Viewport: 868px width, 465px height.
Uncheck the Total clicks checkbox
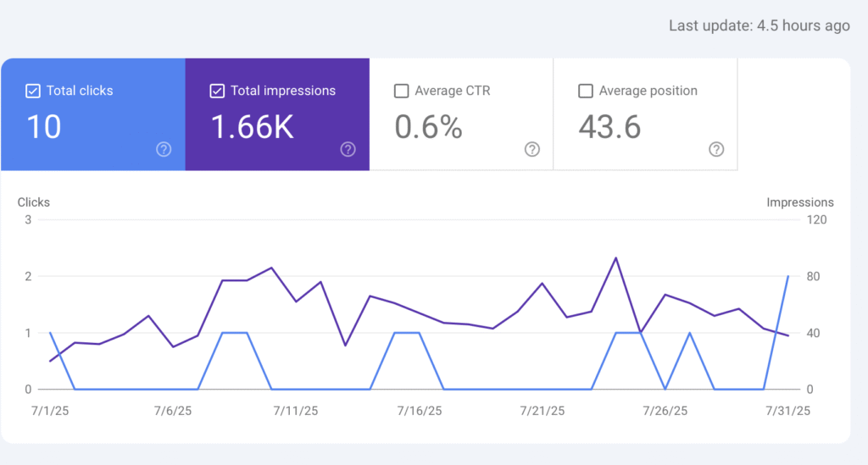[x=33, y=91]
